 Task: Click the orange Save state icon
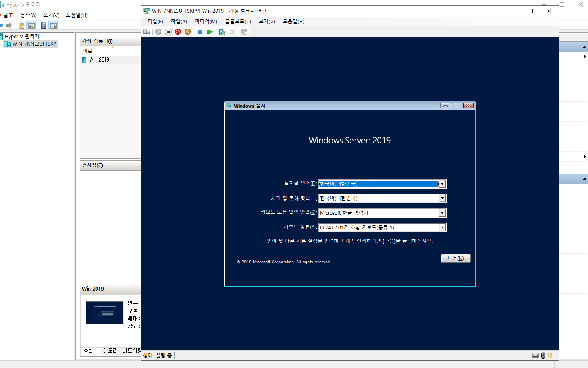pos(187,32)
